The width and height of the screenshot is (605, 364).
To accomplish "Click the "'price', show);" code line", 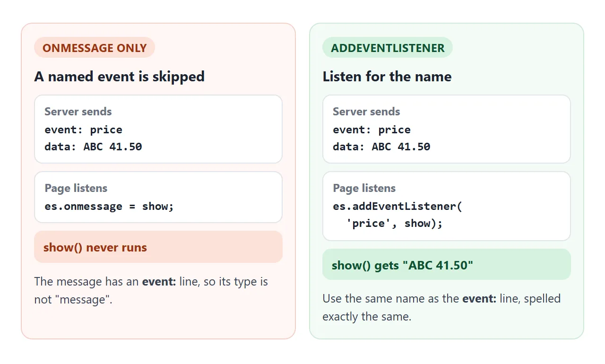I will pos(395,223).
